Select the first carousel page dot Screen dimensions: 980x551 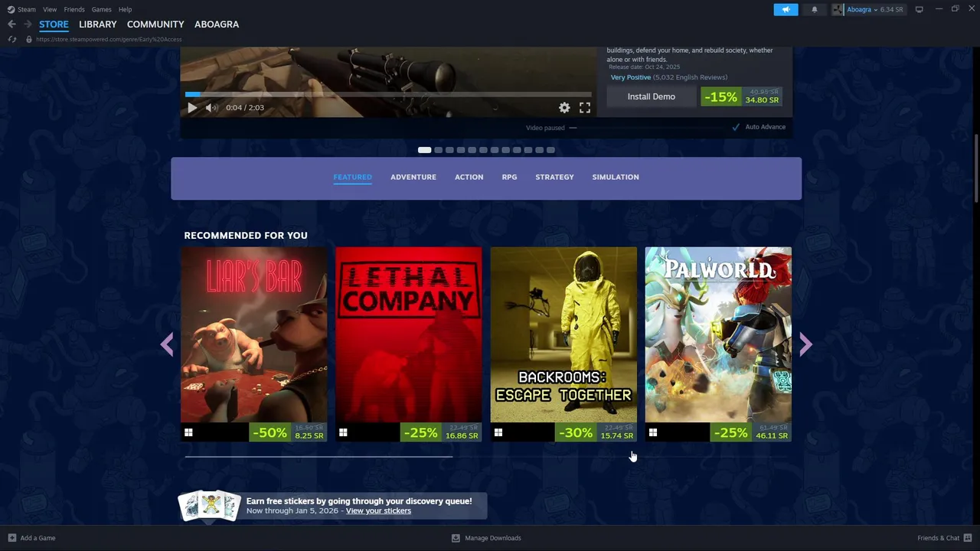point(424,150)
